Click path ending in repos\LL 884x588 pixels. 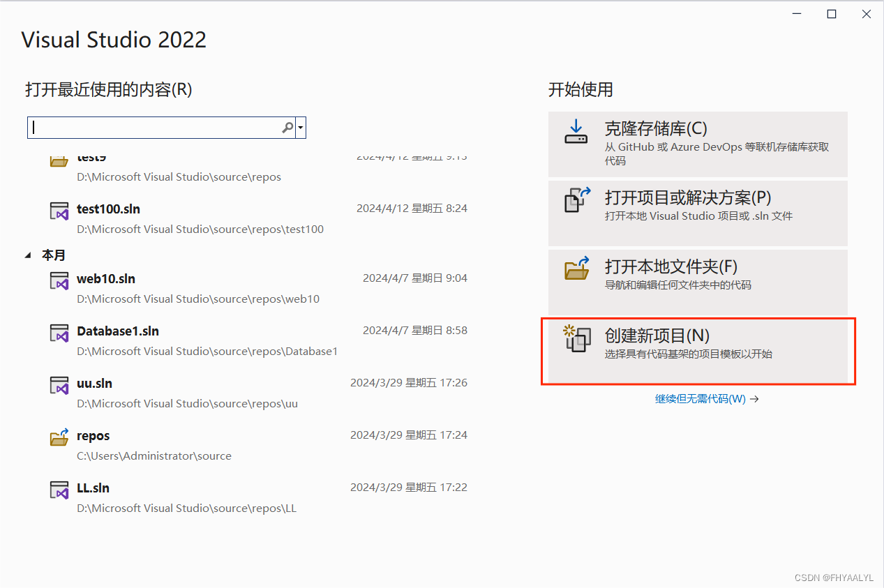186,508
